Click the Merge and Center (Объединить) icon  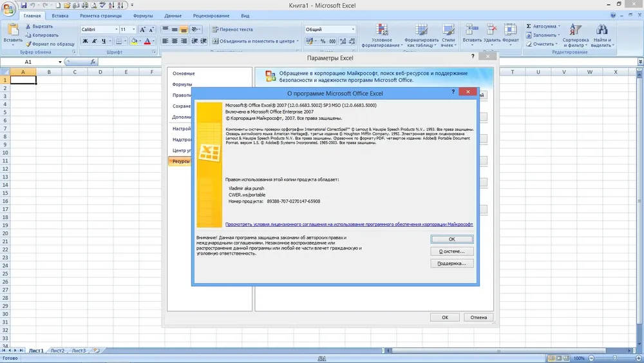click(215, 41)
